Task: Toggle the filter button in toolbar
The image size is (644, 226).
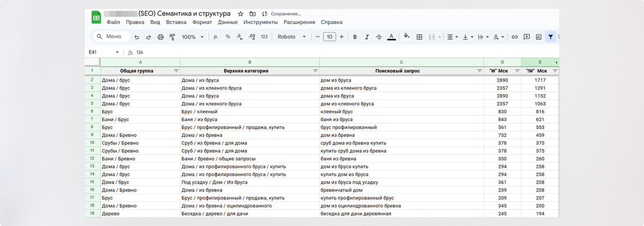Action: pos(551,37)
